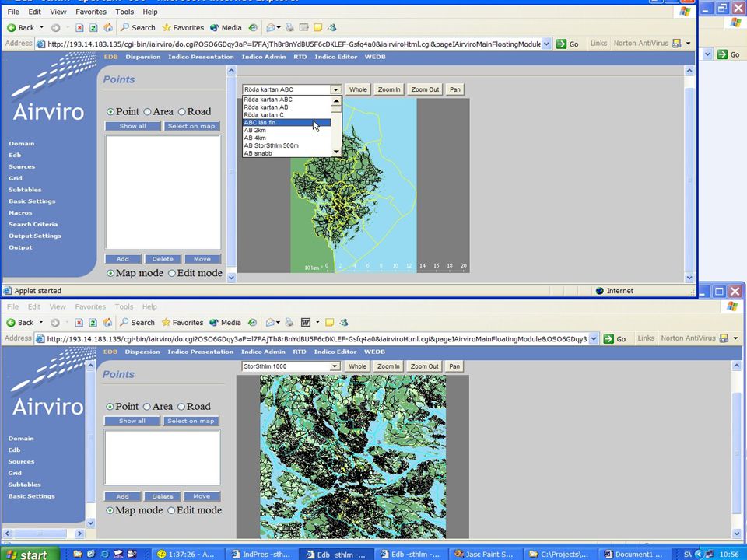Click Print icon in bottom browser toolbar
This screenshot has height=560, width=747.
click(289, 322)
